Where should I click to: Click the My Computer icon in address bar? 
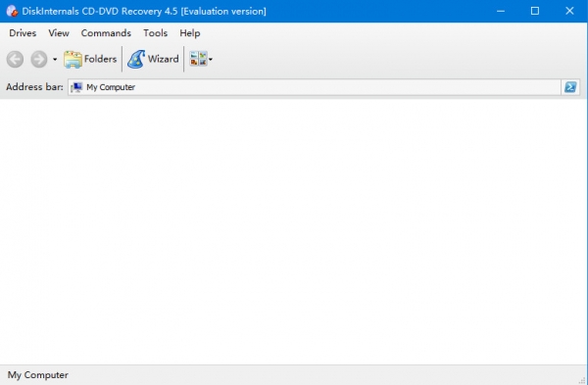(76, 87)
